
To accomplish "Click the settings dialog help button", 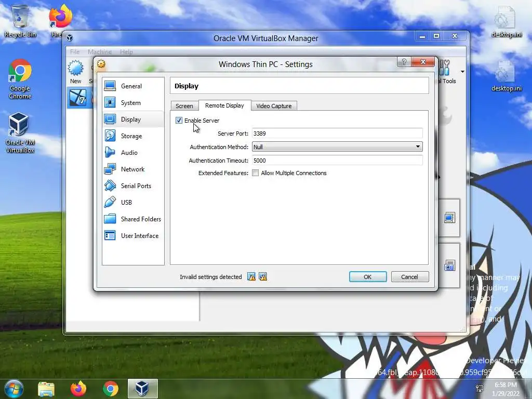I will pos(404,62).
